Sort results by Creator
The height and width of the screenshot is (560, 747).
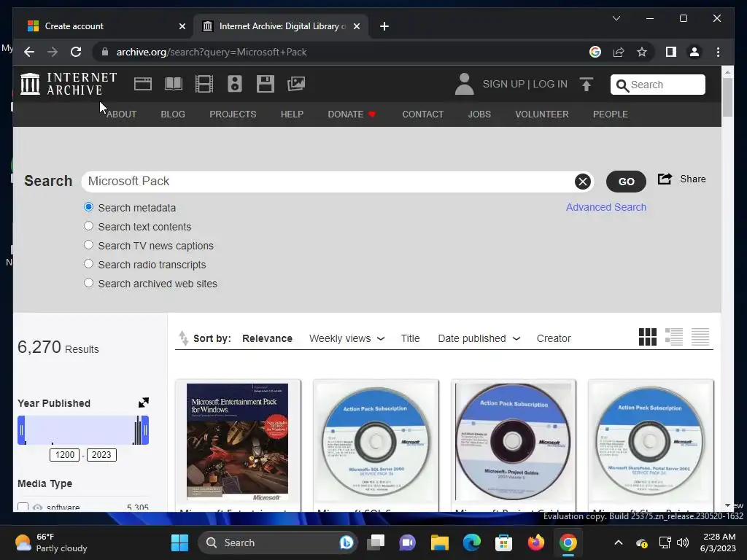coord(554,338)
